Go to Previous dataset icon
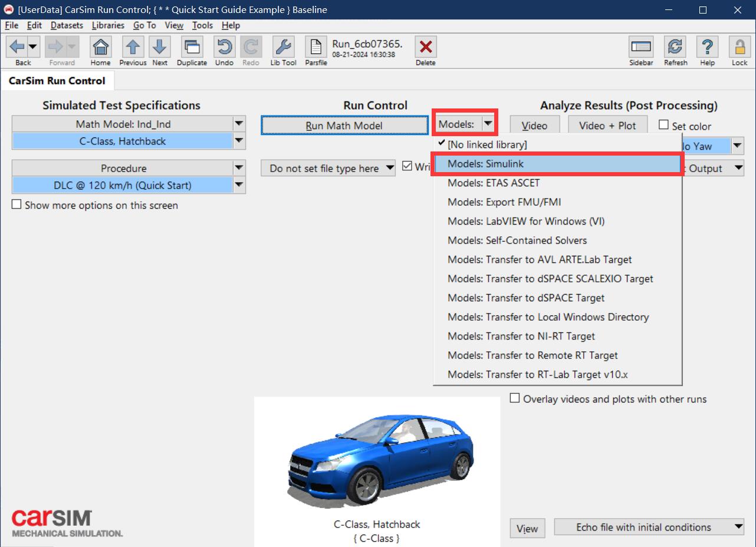 133,47
